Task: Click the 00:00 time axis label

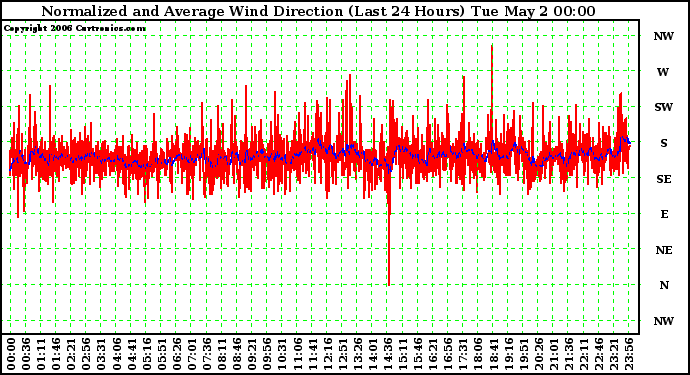Action: pos(11,354)
